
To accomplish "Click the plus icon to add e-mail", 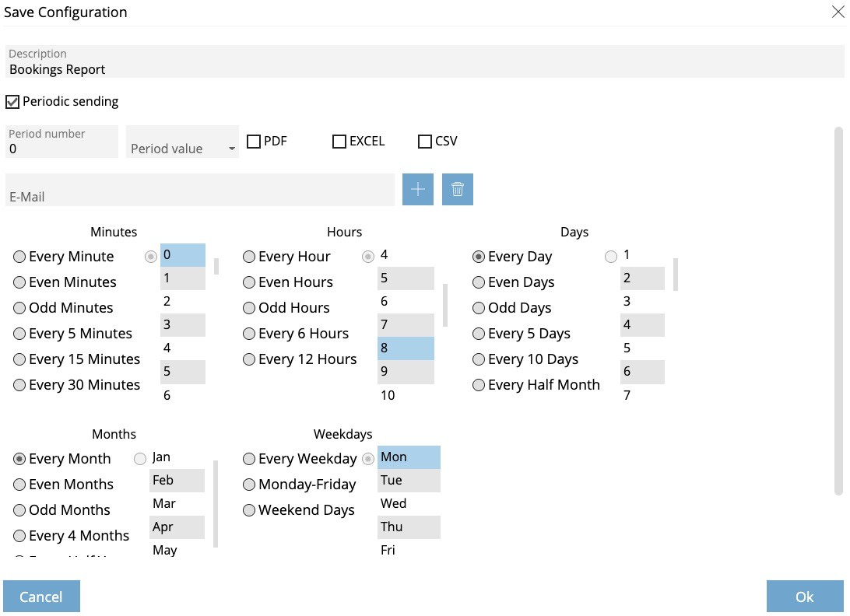I will pyautogui.click(x=417, y=190).
